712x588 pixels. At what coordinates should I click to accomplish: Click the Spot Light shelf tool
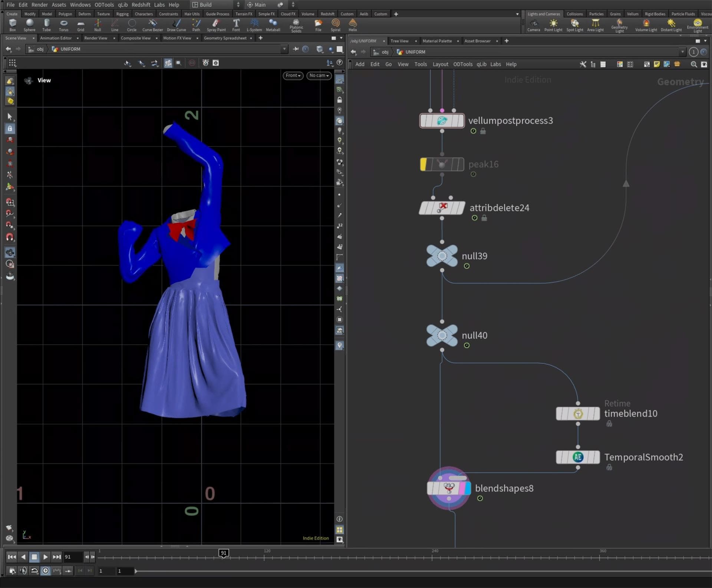pyautogui.click(x=574, y=25)
